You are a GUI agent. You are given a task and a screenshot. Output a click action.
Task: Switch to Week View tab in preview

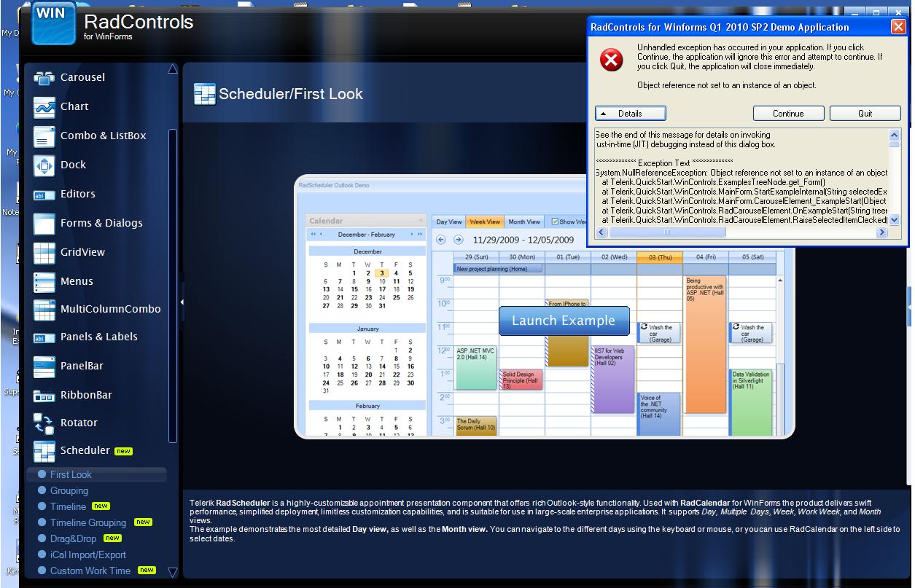point(484,222)
